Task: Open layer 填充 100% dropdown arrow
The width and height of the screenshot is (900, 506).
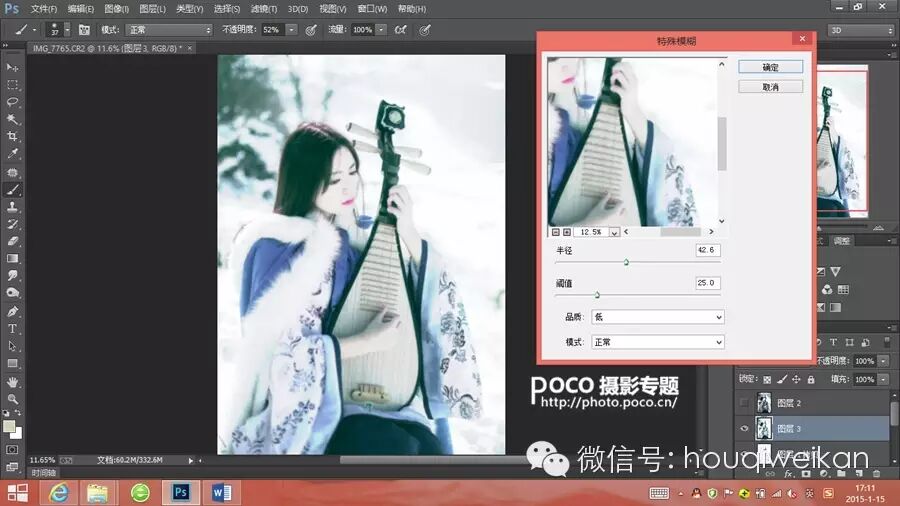Action: click(883, 379)
